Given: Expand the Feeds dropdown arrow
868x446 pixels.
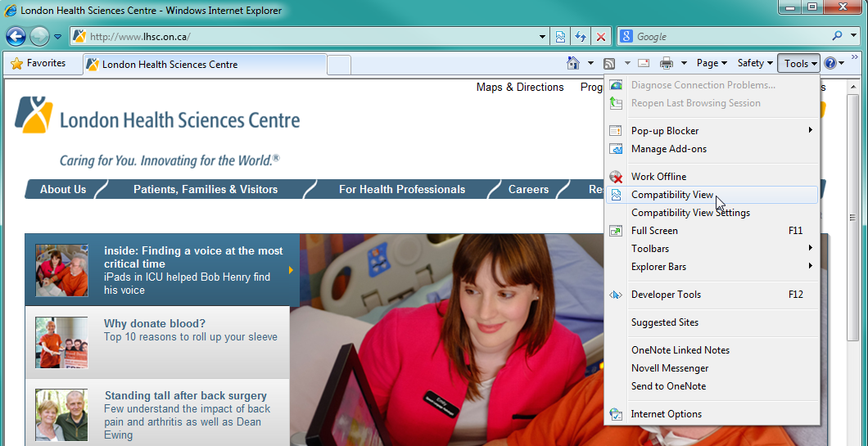Looking at the screenshot, I should pyautogui.click(x=627, y=64).
